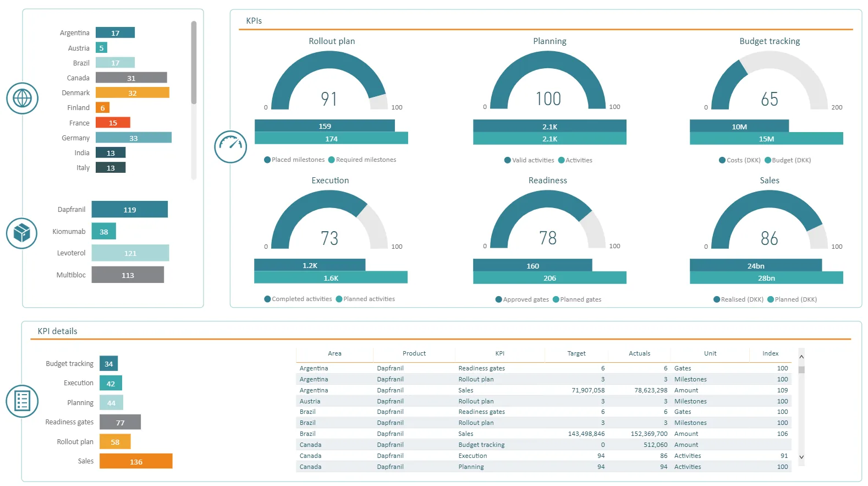The height and width of the screenshot is (486, 868).
Task: Click the table scroll down arrow
Action: click(x=801, y=457)
